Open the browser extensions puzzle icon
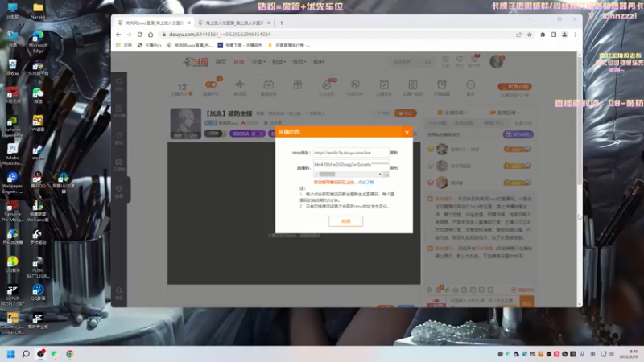This screenshot has width=644, height=362. pos(543,35)
